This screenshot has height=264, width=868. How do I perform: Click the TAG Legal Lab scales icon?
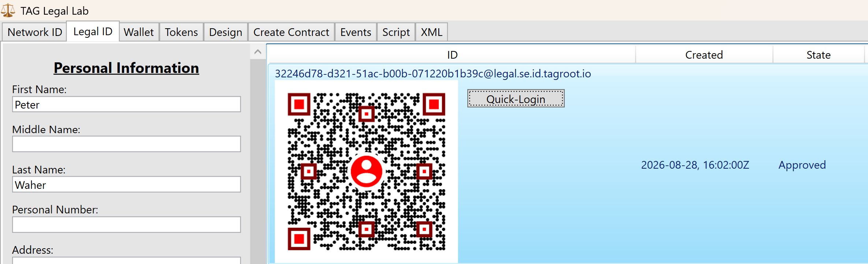(x=8, y=10)
